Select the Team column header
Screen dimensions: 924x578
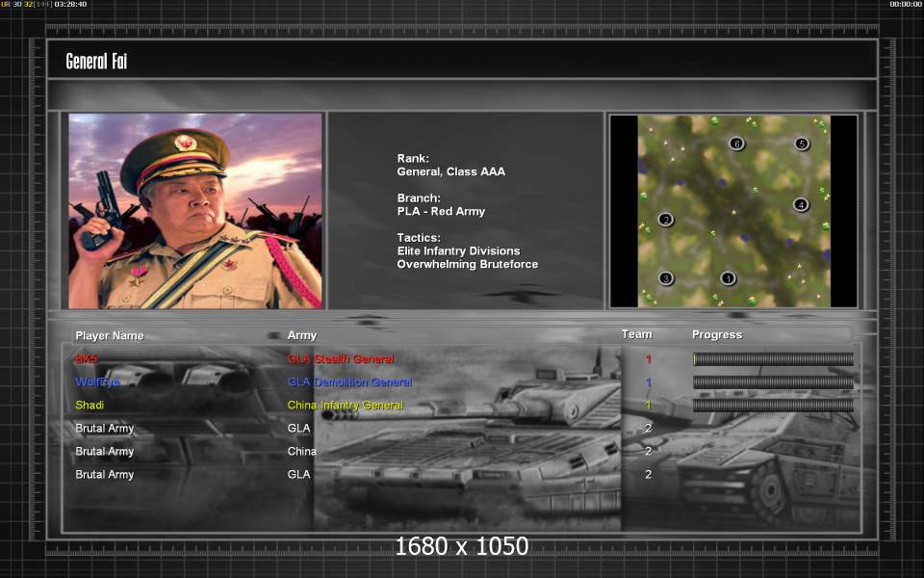[636, 334]
